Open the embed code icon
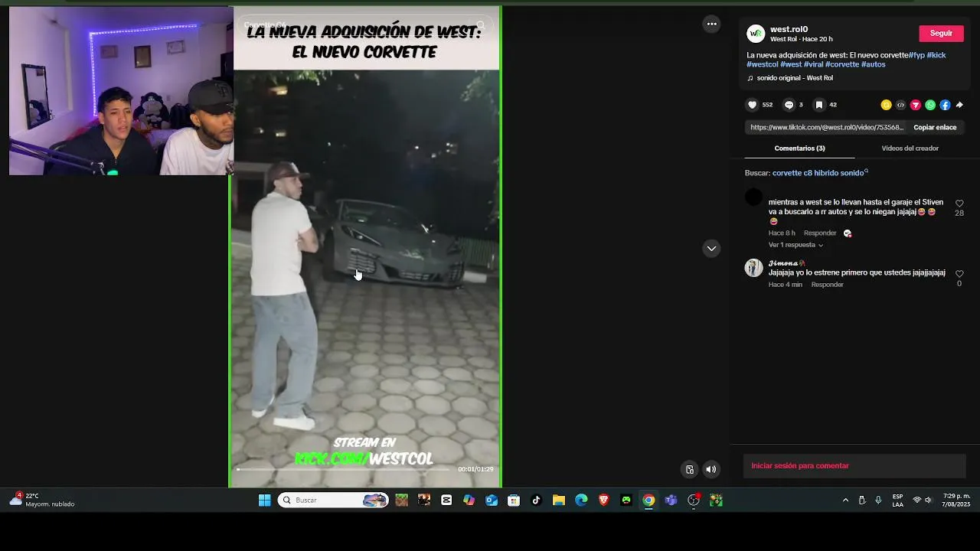 [900, 105]
